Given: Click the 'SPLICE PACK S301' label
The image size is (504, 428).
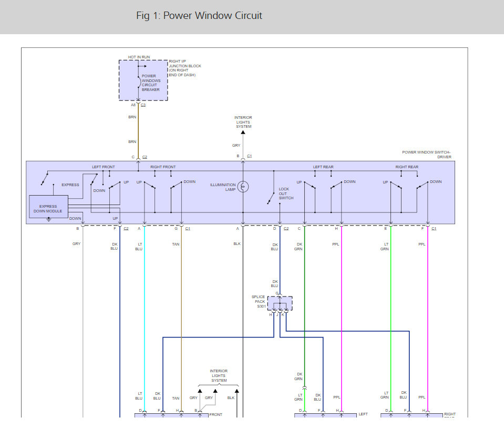Looking at the screenshot, I should [259, 302].
